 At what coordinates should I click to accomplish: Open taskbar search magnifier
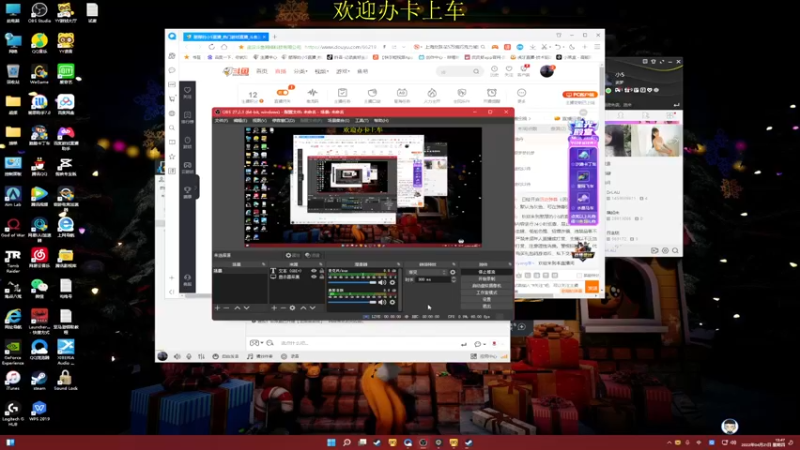click(346, 442)
